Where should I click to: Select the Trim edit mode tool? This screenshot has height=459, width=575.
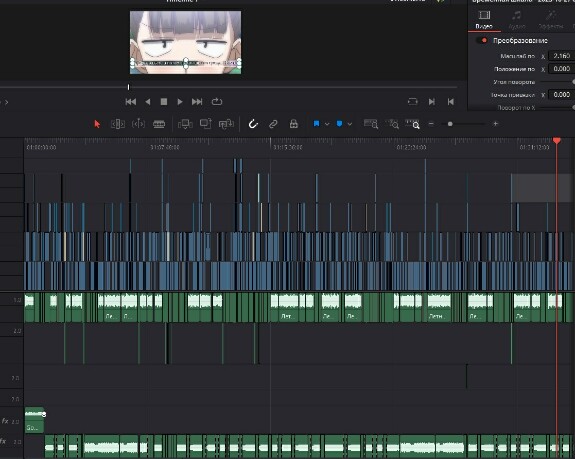point(118,124)
